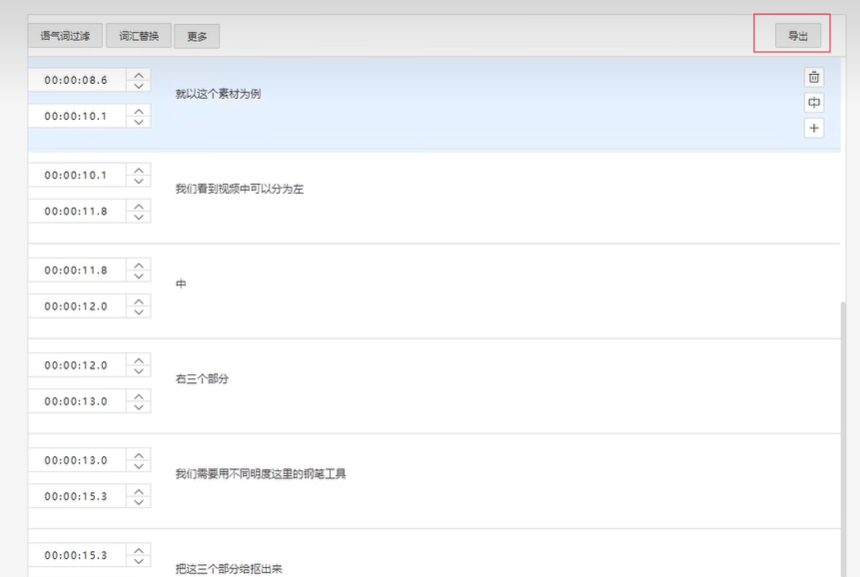
Task: Open the 词汇替换 word replacement tool
Action: [x=139, y=36]
